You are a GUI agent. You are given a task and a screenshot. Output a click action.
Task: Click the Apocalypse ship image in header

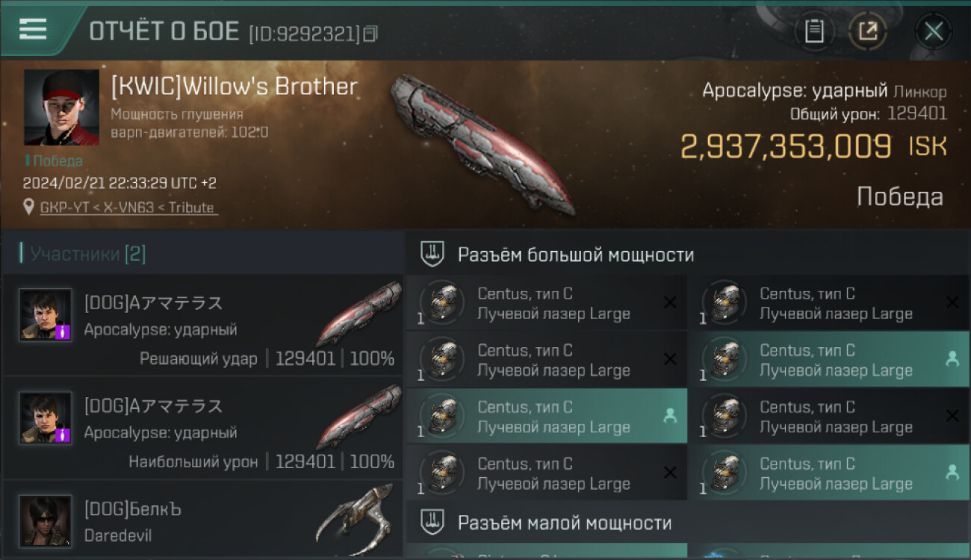(483, 143)
